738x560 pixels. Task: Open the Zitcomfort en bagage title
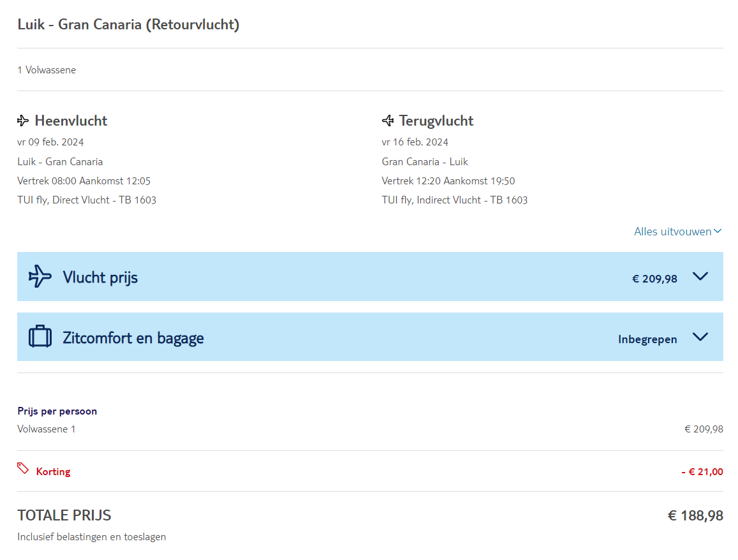(x=133, y=338)
